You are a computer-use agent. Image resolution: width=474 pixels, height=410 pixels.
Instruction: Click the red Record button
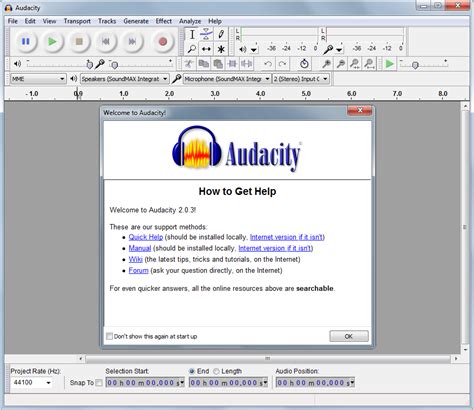(x=163, y=42)
